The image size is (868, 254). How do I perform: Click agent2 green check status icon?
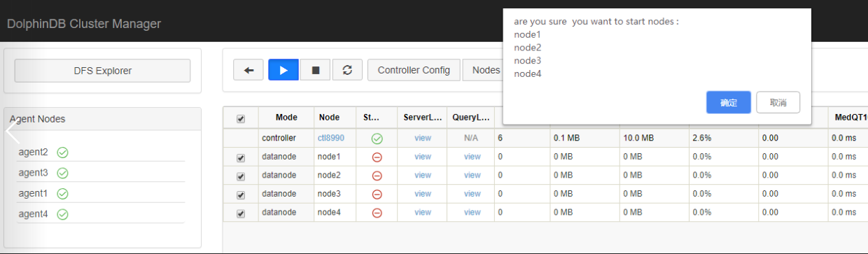(62, 153)
